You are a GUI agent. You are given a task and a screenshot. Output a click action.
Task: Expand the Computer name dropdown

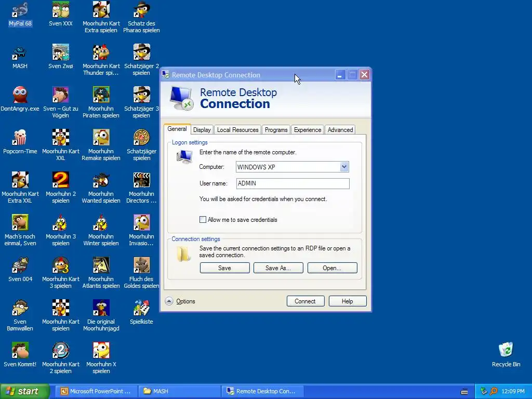coord(344,167)
